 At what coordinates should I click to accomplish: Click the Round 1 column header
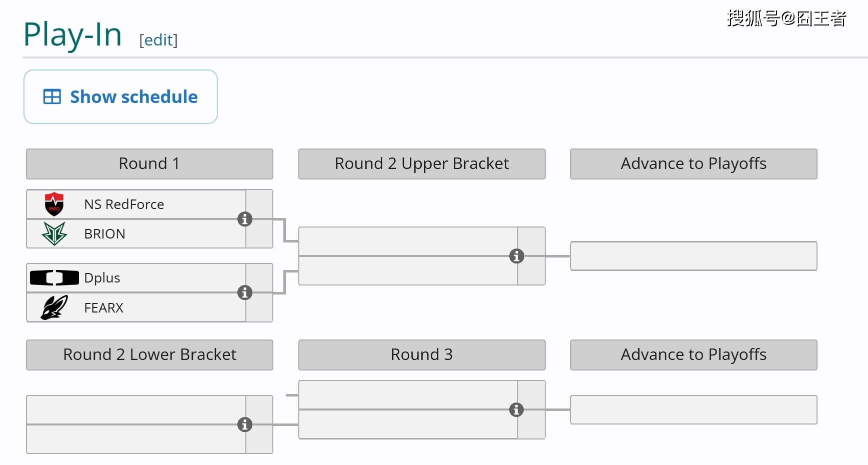(149, 163)
